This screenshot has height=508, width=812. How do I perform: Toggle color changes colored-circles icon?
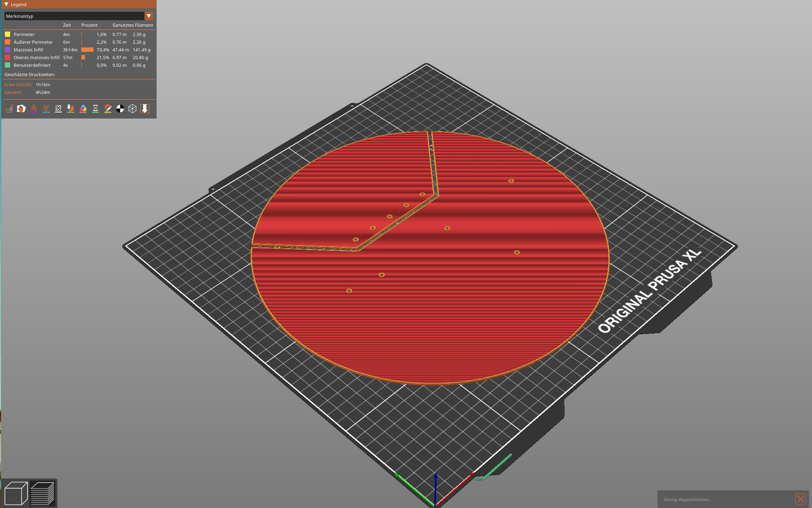click(83, 108)
